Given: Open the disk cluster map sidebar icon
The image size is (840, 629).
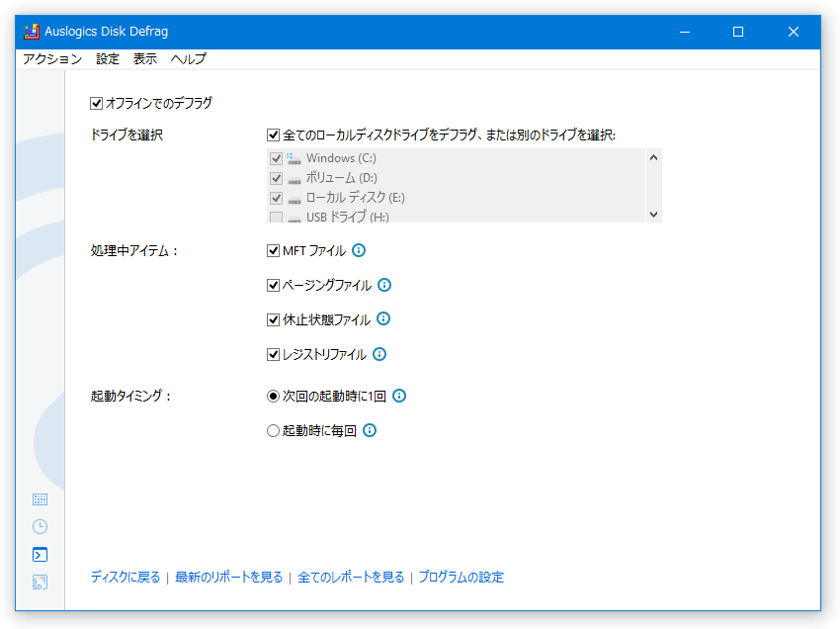Looking at the screenshot, I should pyautogui.click(x=40, y=499).
